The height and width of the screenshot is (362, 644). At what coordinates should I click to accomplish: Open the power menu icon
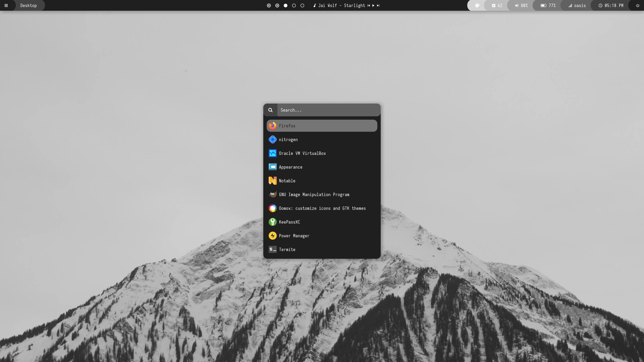[638, 5]
